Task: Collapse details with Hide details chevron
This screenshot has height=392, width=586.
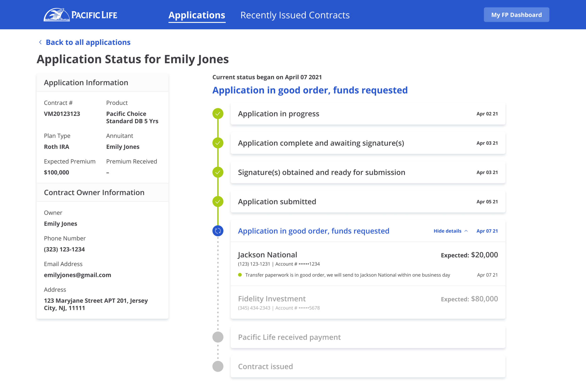Action: pyautogui.click(x=466, y=231)
